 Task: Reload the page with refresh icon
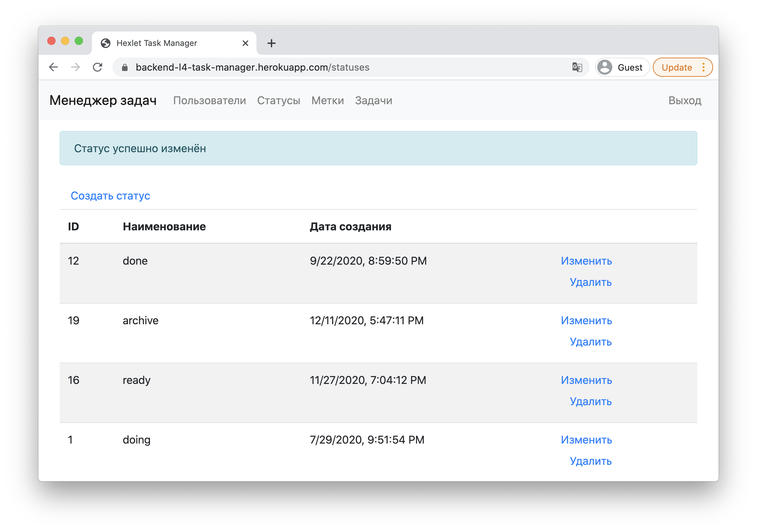coord(98,67)
